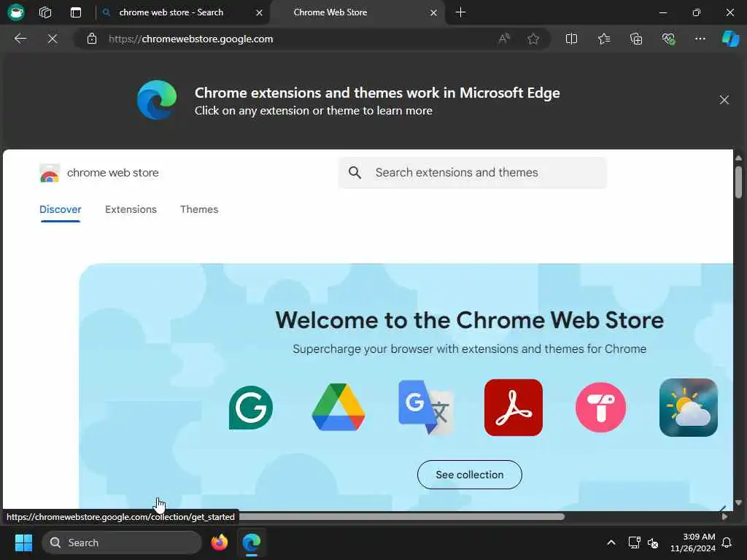Open the Edge profile avatar icon

(16, 12)
